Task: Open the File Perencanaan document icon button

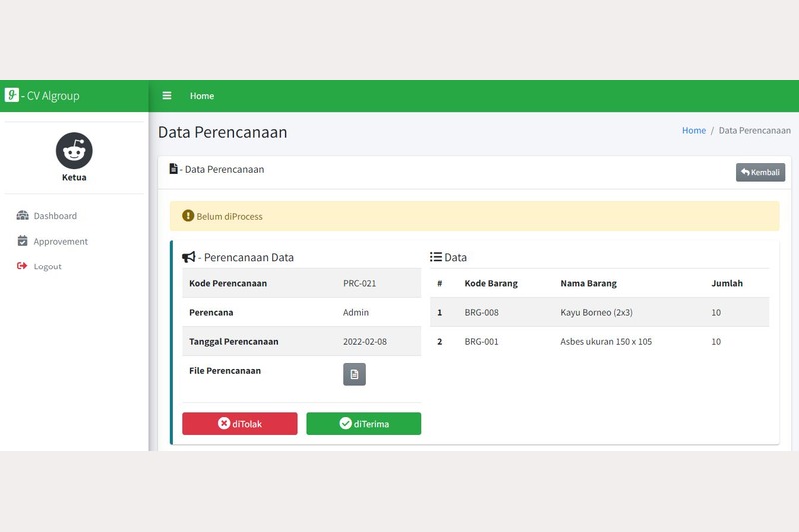Action: click(354, 374)
